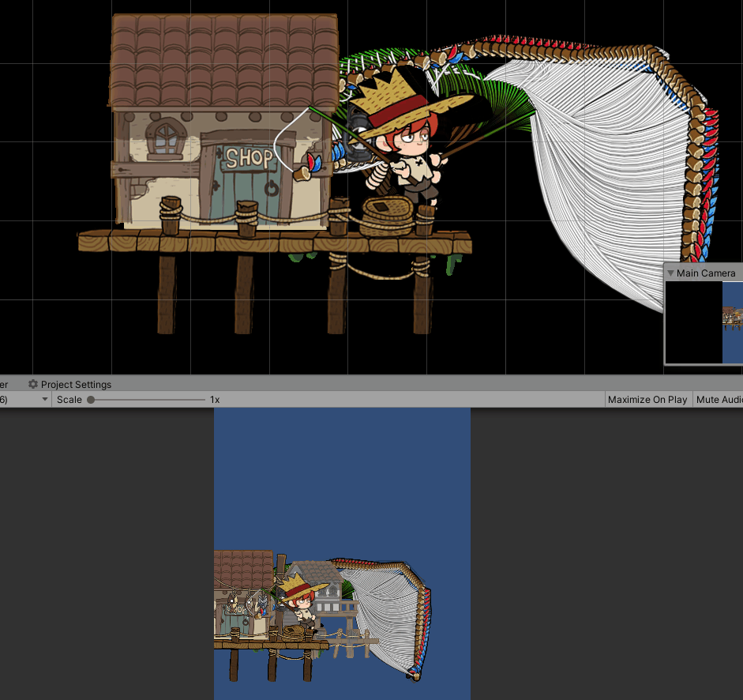Viewport: 743px width, 700px height.
Task: Click the 1x scale value label
Action: click(214, 399)
